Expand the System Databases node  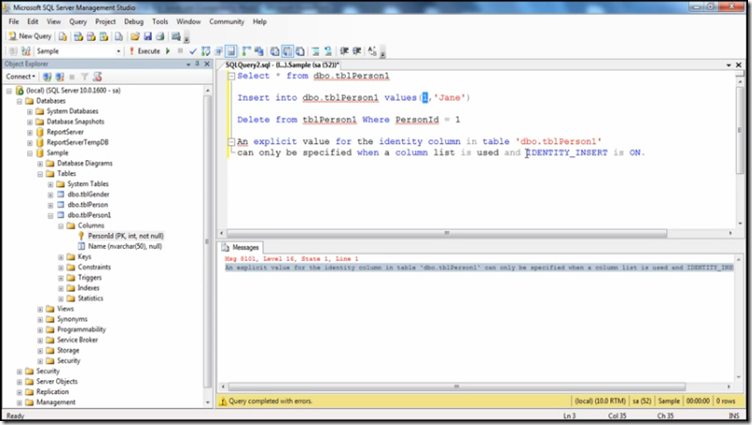pos(30,112)
